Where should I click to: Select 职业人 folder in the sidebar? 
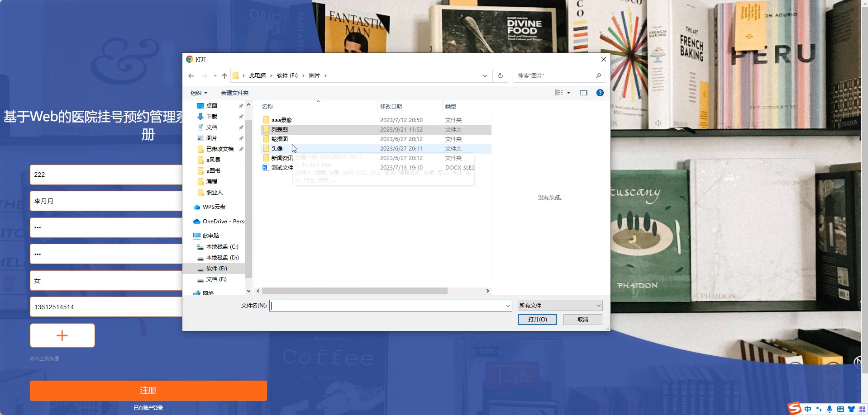tap(215, 193)
